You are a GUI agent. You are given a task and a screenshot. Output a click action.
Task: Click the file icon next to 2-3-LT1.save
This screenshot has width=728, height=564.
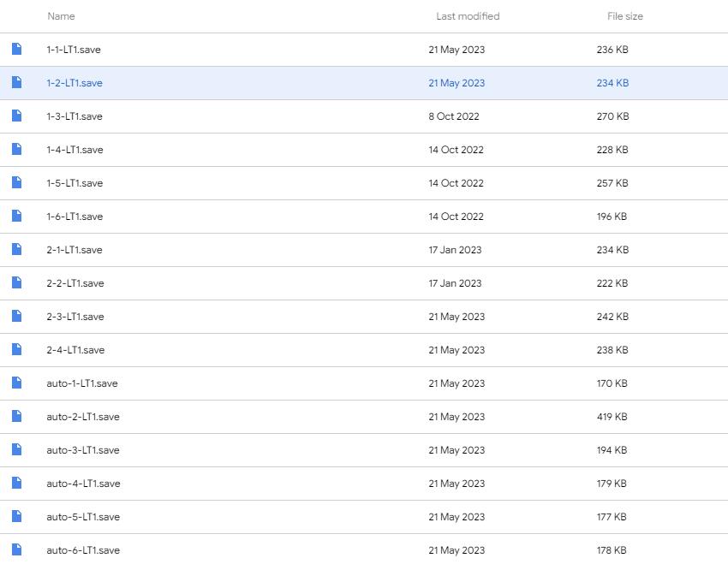[x=16, y=317]
